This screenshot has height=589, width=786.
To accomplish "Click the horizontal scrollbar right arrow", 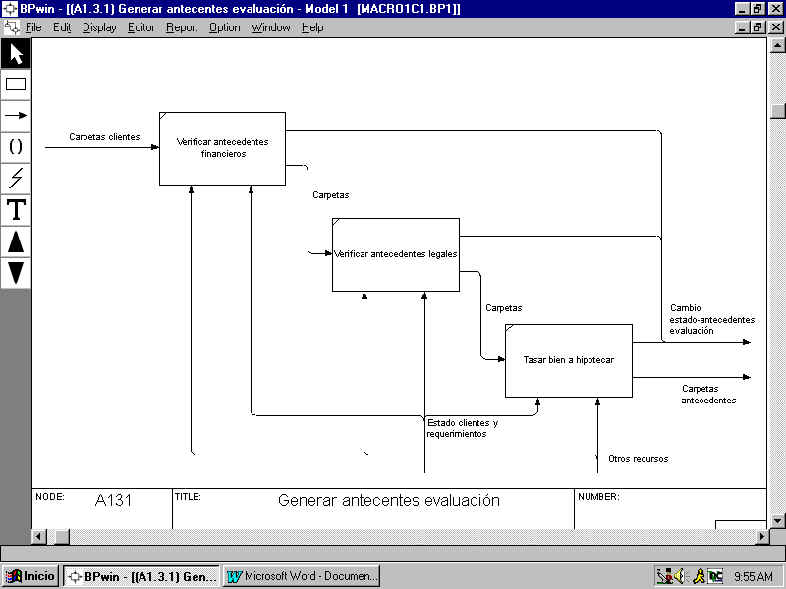I will 762,536.
